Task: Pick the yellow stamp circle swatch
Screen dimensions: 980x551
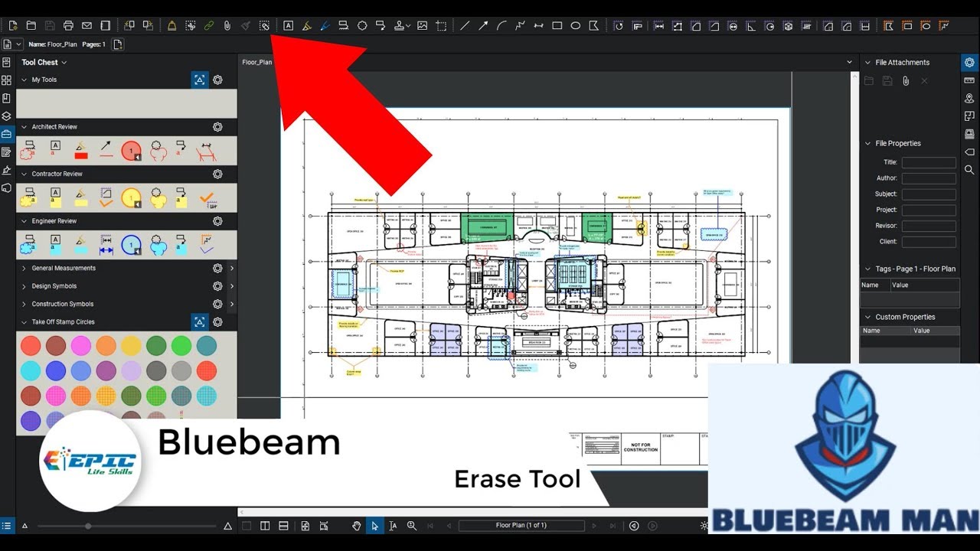Action: pos(132,346)
